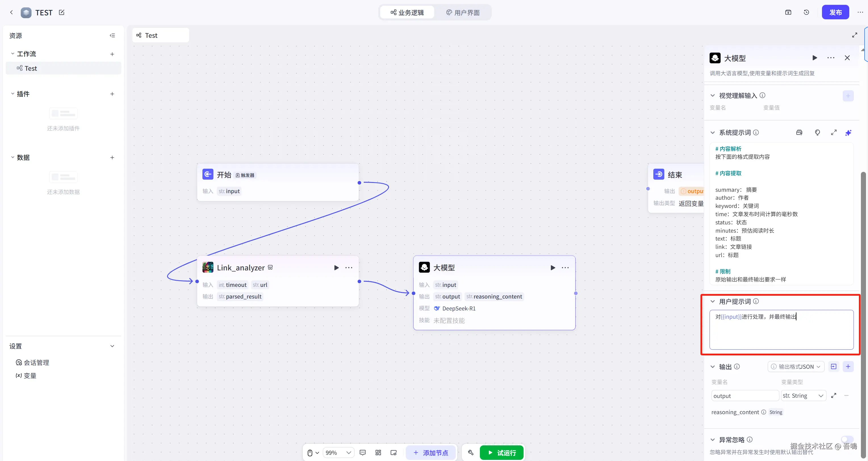Image resolution: width=868 pixels, height=461 pixels.
Task: Click the AI optimize prompt sparkle icon
Action: coord(848,133)
